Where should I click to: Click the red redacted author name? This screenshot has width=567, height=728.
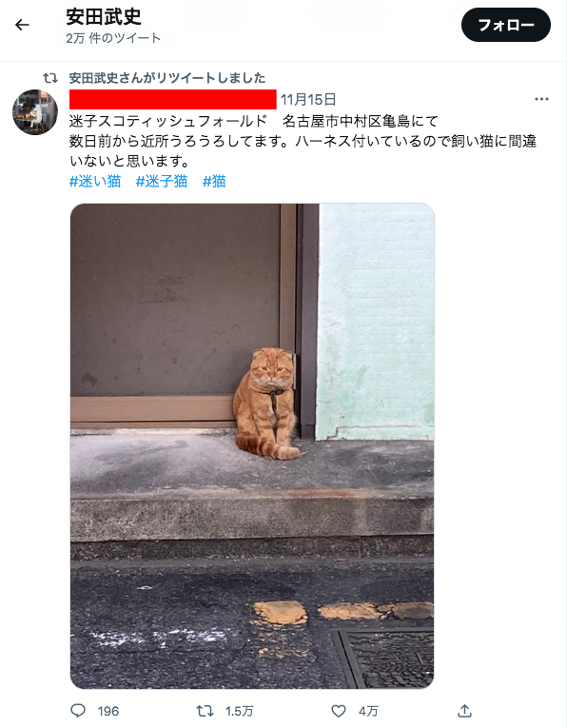pos(172,99)
